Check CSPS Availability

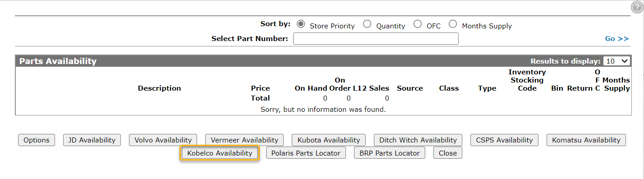505,140
